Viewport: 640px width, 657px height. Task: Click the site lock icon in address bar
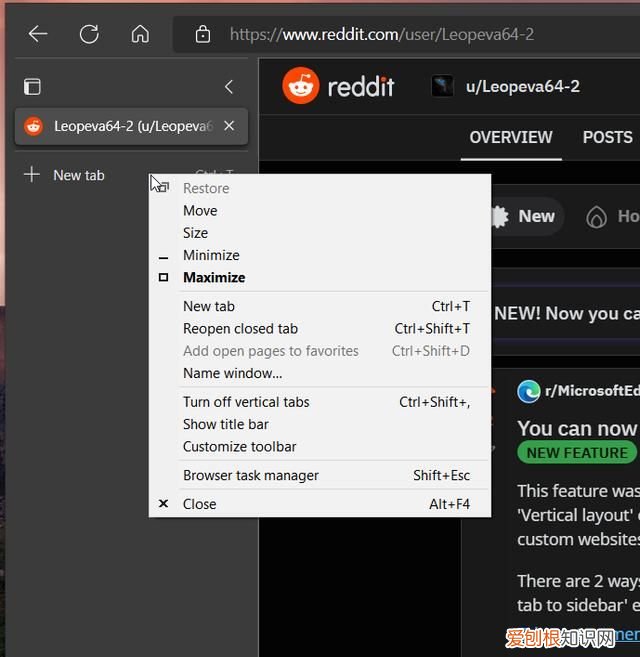(x=203, y=34)
